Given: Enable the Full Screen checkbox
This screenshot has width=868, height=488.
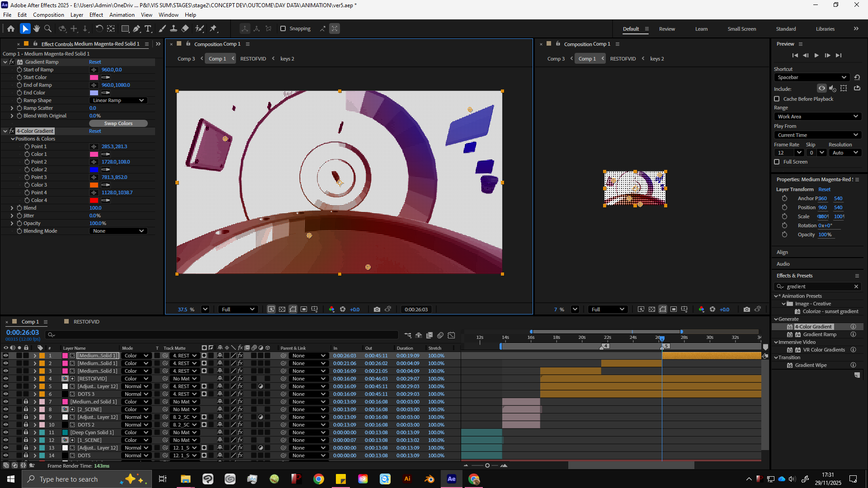Looking at the screenshot, I should (777, 162).
